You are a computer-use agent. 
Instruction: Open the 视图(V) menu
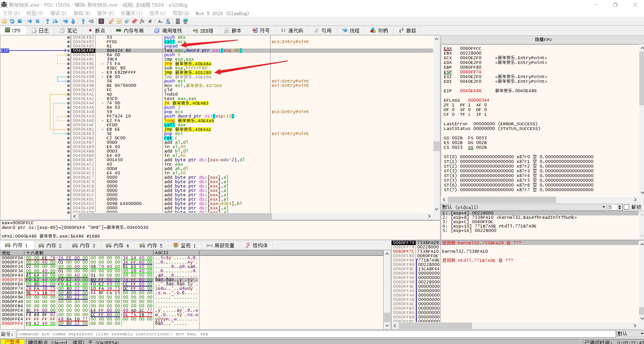point(34,13)
